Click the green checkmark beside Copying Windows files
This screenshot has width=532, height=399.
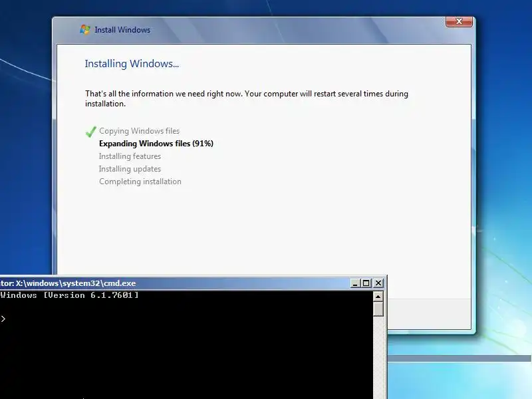(x=90, y=131)
